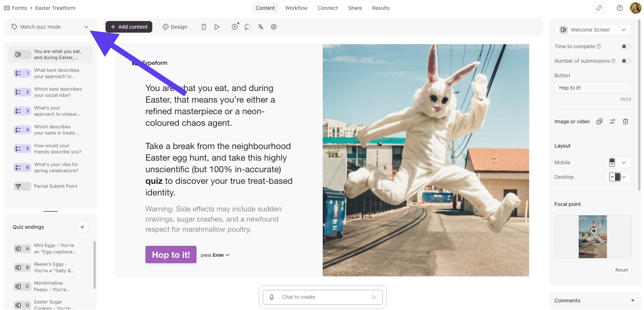Open the user profile avatar
This screenshot has width=644, height=310.
636,8
